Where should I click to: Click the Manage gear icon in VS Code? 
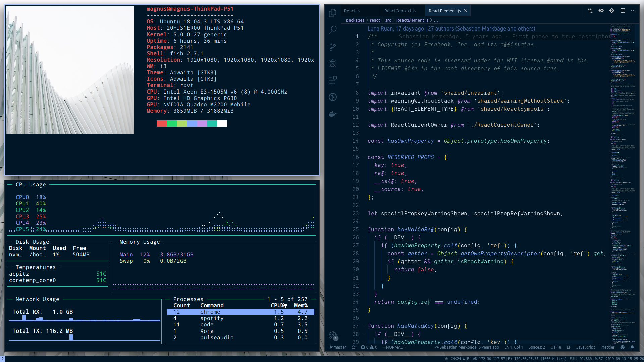(x=333, y=335)
